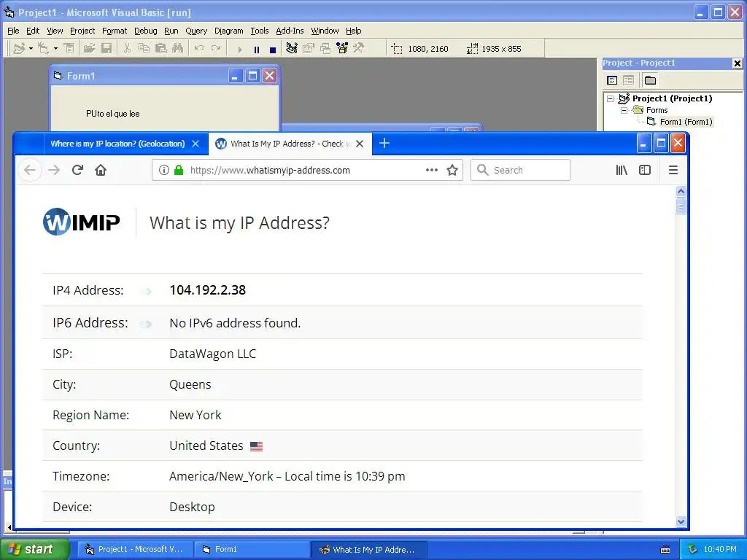Open the Help menu
Viewport: 747px width, 560px height.
pyautogui.click(x=354, y=31)
